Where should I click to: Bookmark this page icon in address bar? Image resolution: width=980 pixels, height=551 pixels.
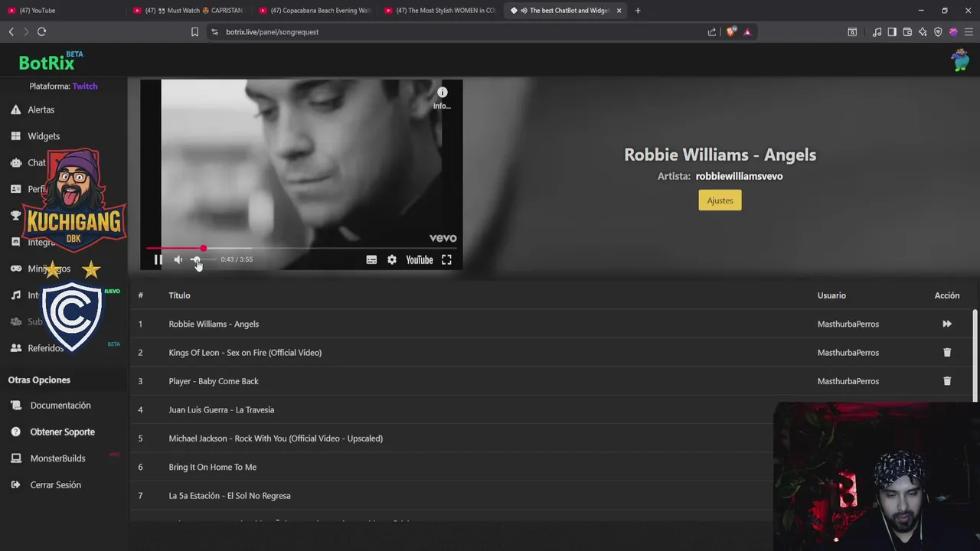pyautogui.click(x=194, y=32)
